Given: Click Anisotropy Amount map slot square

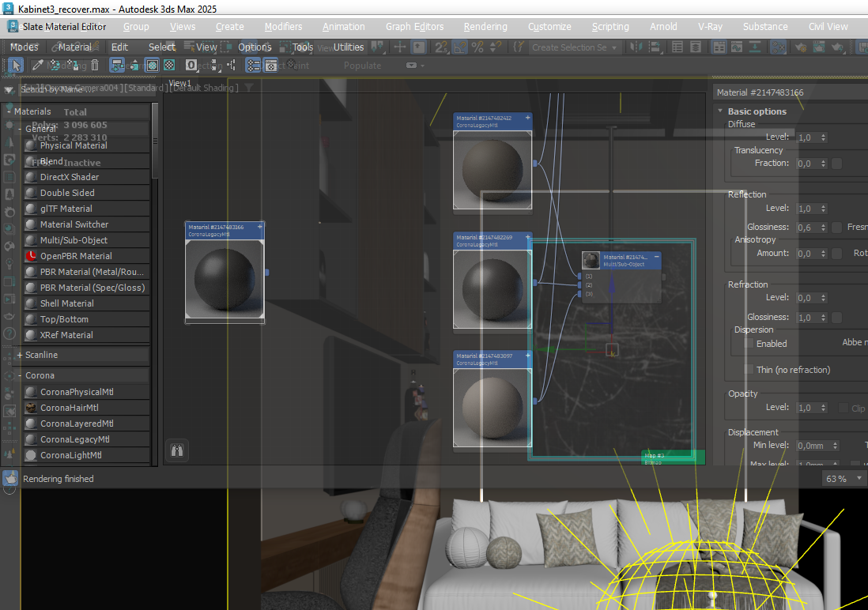Looking at the screenshot, I should pyautogui.click(x=837, y=253).
